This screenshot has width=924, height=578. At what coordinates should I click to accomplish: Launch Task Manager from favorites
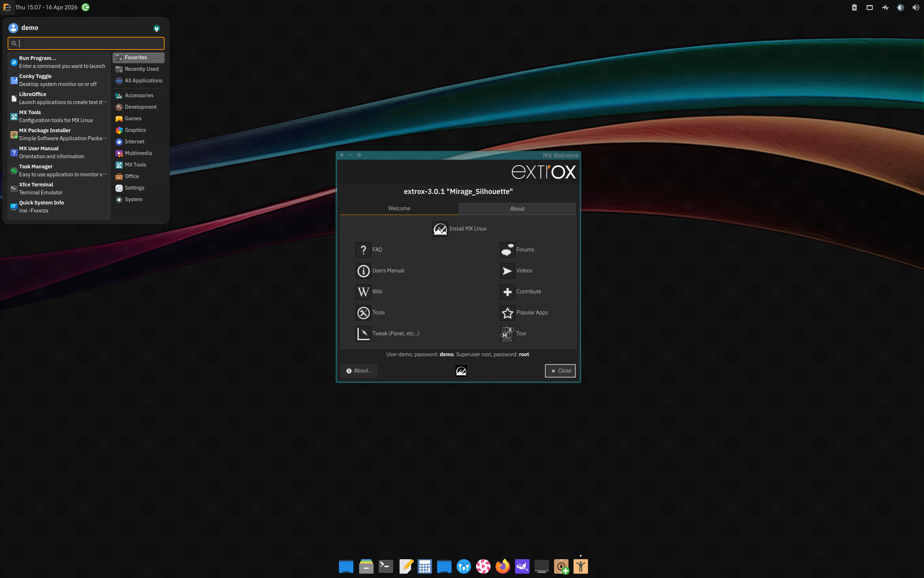pyautogui.click(x=59, y=171)
